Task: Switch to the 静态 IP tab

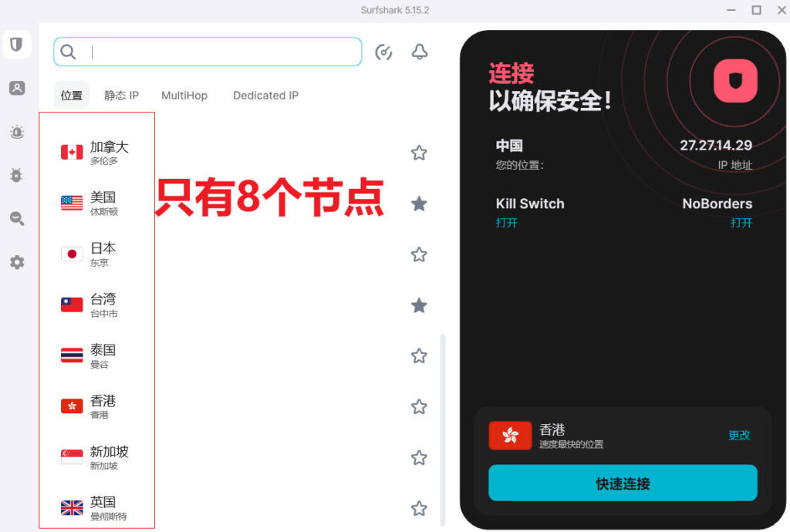Action: pyautogui.click(x=122, y=96)
